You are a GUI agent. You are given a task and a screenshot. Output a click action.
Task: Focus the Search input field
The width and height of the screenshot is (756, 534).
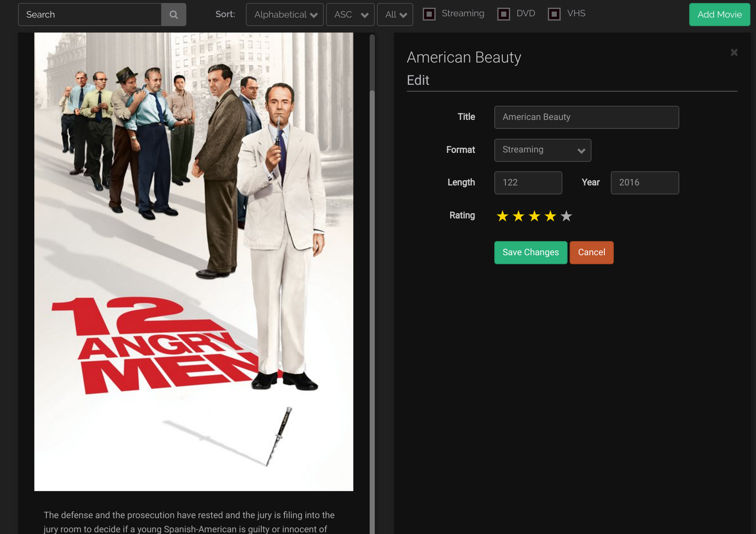[90, 15]
